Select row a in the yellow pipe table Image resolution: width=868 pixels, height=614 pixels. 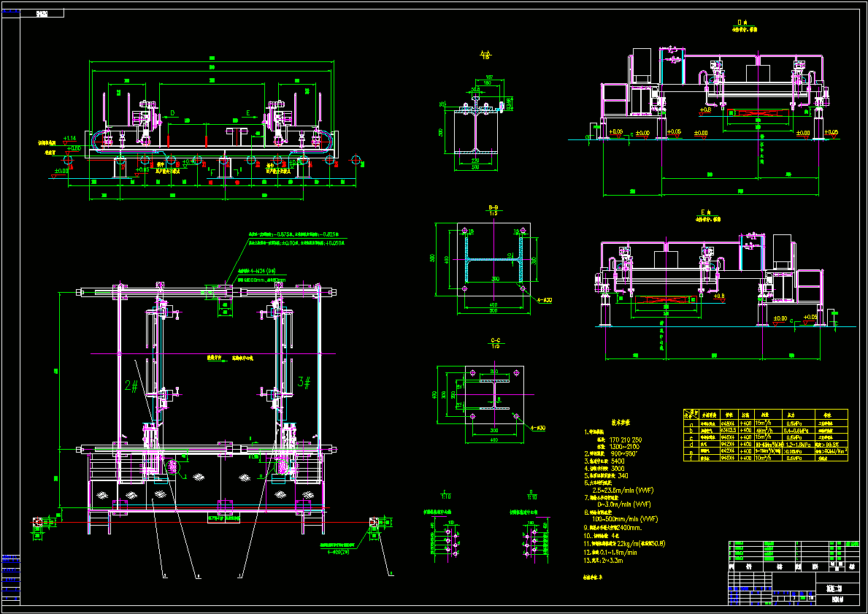pyautogui.click(x=766, y=423)
